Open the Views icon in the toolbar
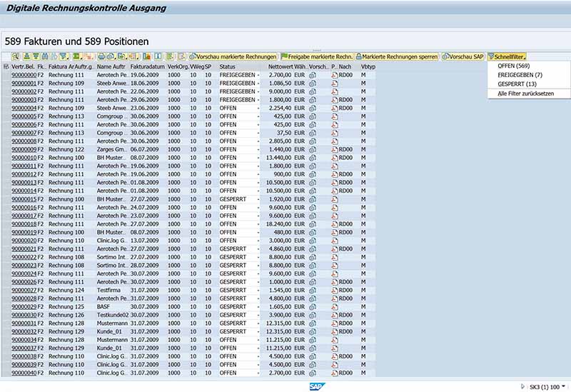Image resolution: width=571 pixels, height=392 pixels. (x=111, y=56)
